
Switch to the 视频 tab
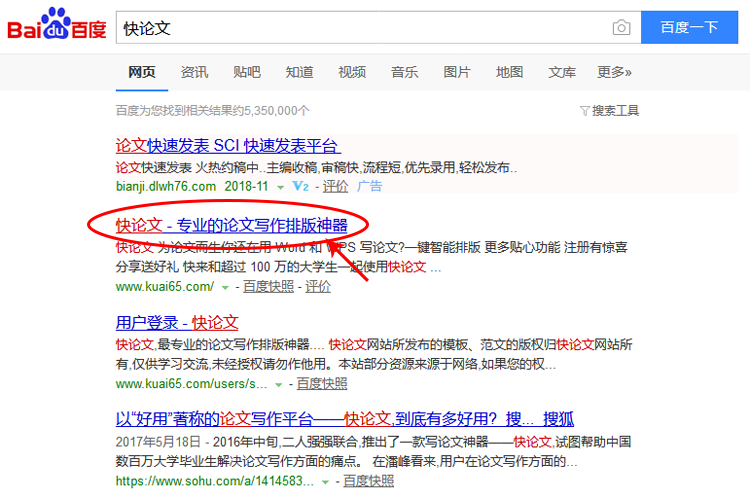click(352, 72)
